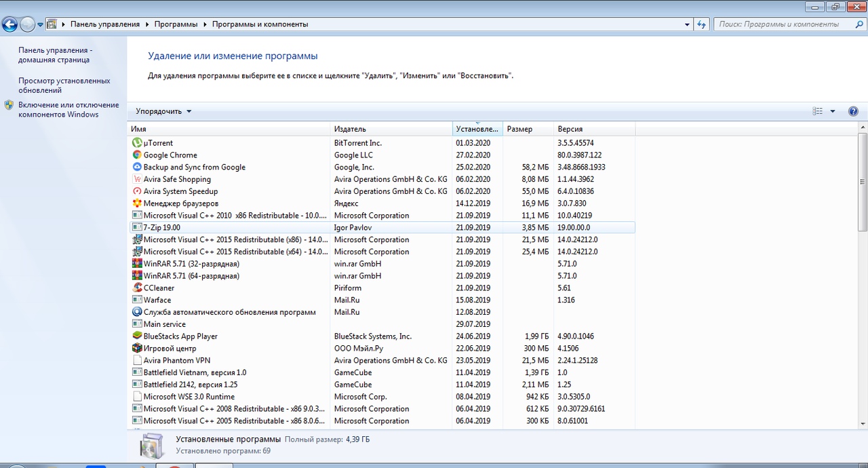Click the version 80.0.3987.122 cell
The height and width of the screenshot is (468, 868).
[580, 155]
